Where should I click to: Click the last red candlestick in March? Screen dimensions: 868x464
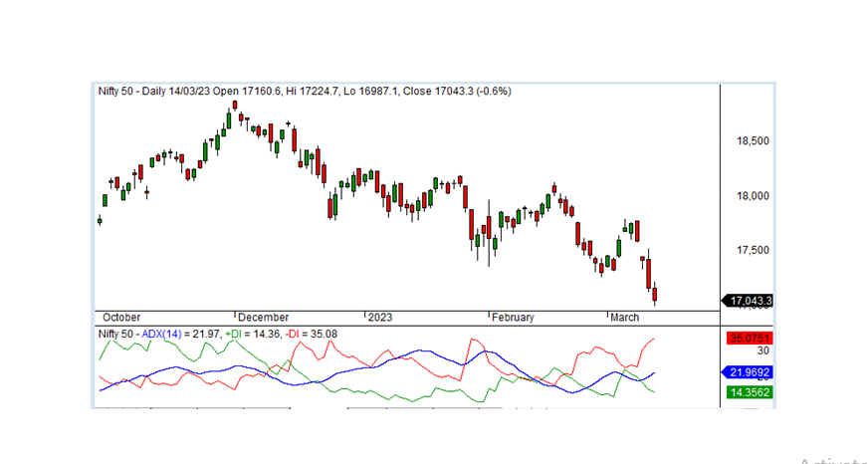pos(654,294)
